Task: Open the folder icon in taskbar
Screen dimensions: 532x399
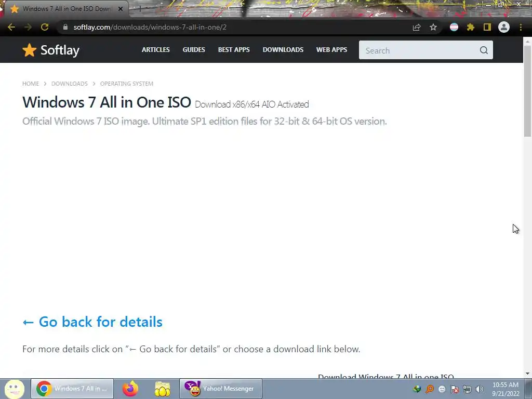Action: tap(163, 389)
